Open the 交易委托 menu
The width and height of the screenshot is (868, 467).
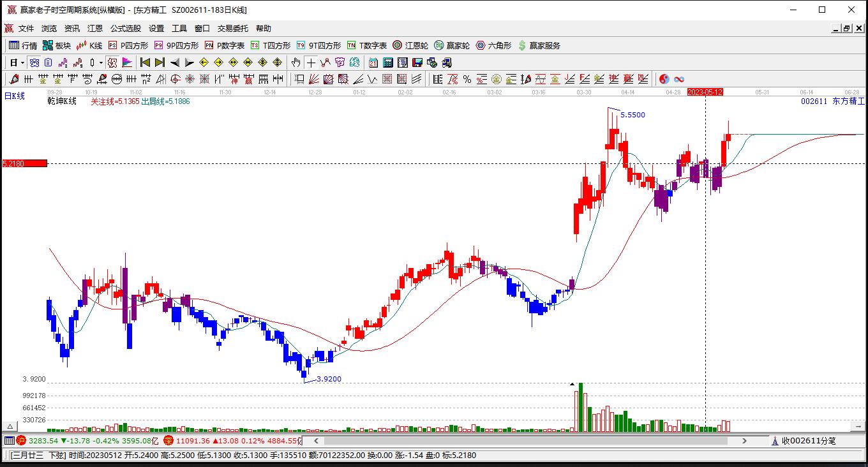click(x=233, y=29)
